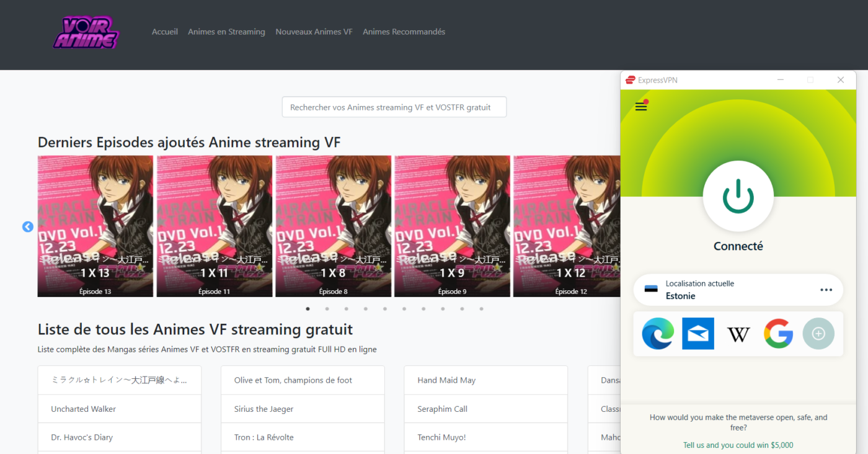Click the Voir Anime logo
This screenshot has height=454, width=868.
tap(86, 32)
